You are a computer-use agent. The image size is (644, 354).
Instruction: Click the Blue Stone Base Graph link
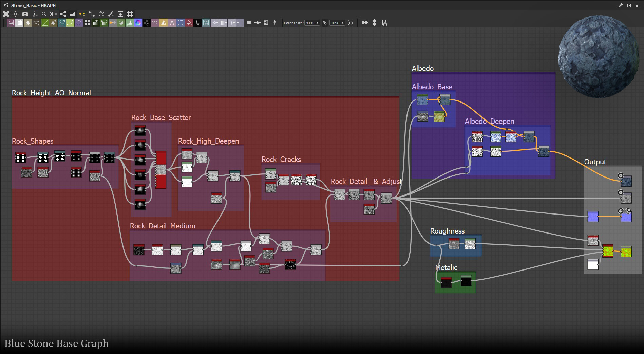pyautogui.click(x=57, y=343)
